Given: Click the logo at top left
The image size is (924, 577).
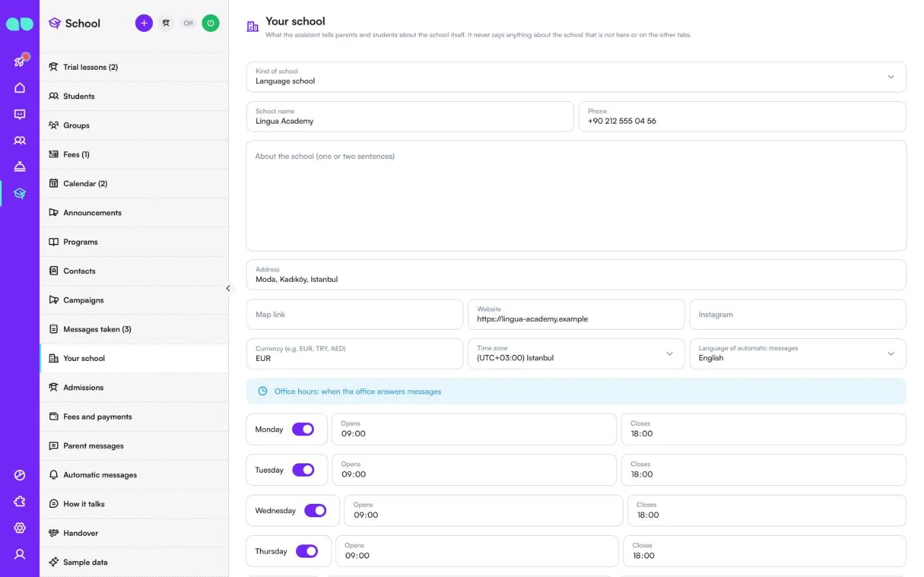Looking at the screenshot, I should click(x=20, y=24).
